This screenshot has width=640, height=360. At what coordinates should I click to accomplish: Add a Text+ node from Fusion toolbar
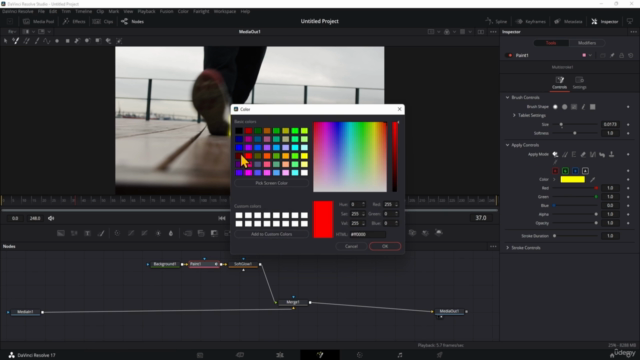[87, 233]
